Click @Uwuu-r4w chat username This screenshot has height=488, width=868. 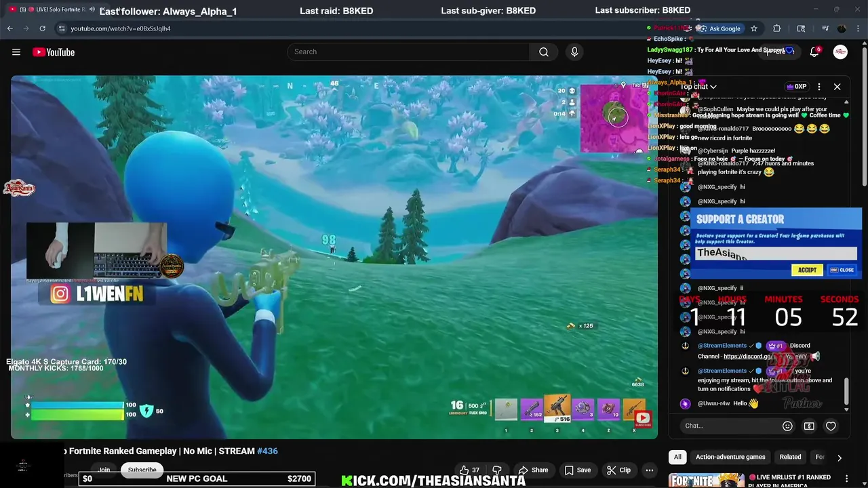(x=713, y=403)
